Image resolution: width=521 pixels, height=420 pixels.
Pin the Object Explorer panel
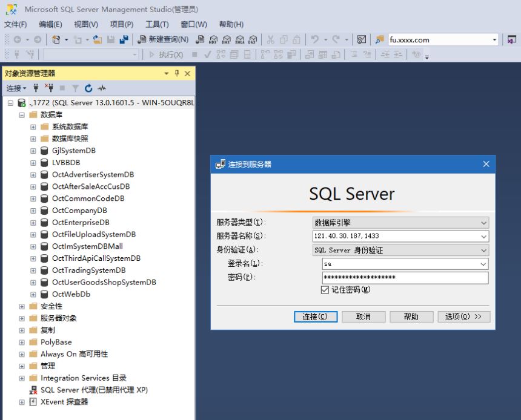[x=177, y=73]
